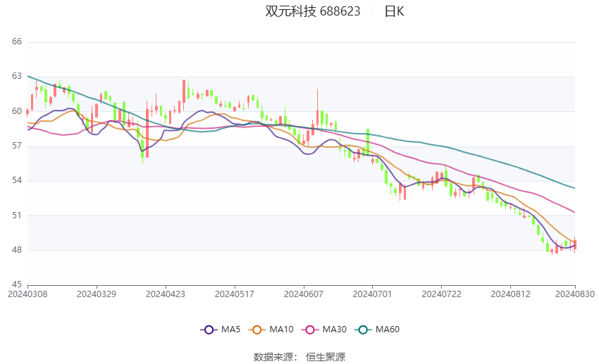Click the tall red candlestick near 20240607
This screenshot has width=599, height=364.
pos(317,108)
